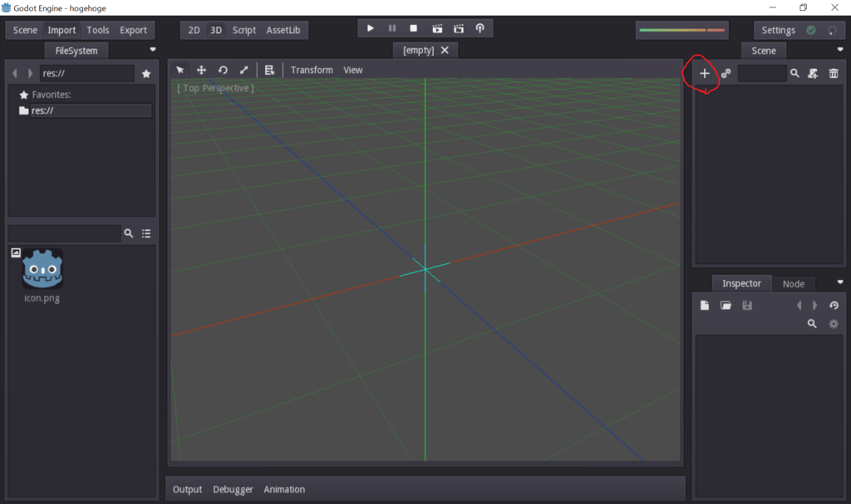Click the list select tool icon
Image resolution: width=851 pixels, height=504 pixels.
point(269,70)
